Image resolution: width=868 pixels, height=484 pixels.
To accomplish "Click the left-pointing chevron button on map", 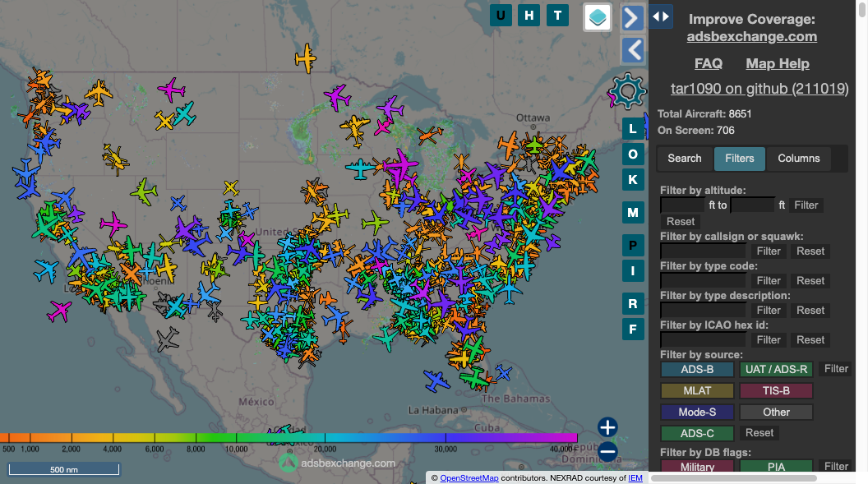I will [633, 50].
